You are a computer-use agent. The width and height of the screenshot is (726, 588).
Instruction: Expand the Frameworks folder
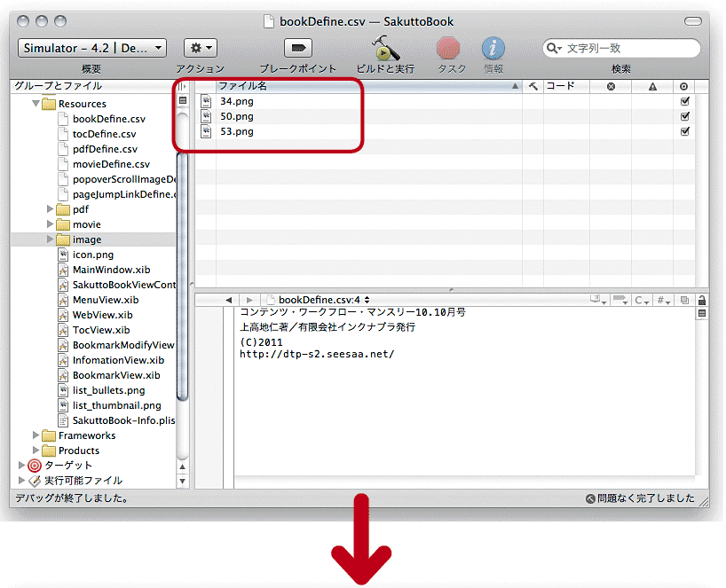36,435
